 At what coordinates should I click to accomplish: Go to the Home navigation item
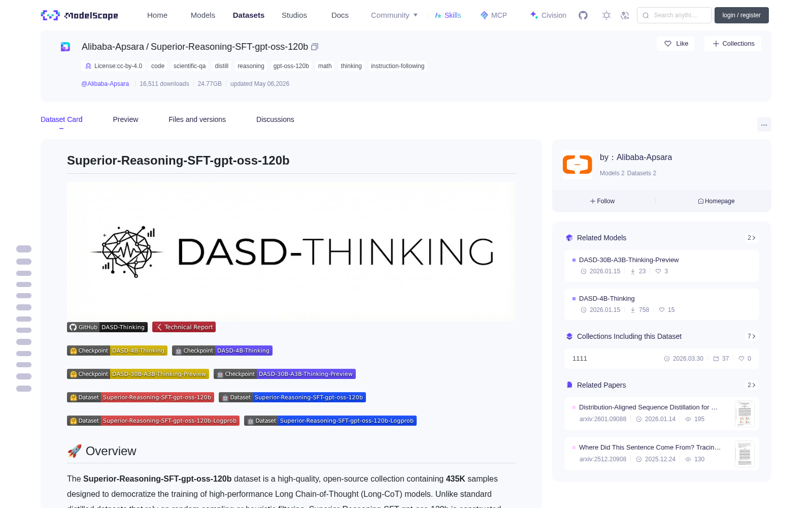point(157,15)
